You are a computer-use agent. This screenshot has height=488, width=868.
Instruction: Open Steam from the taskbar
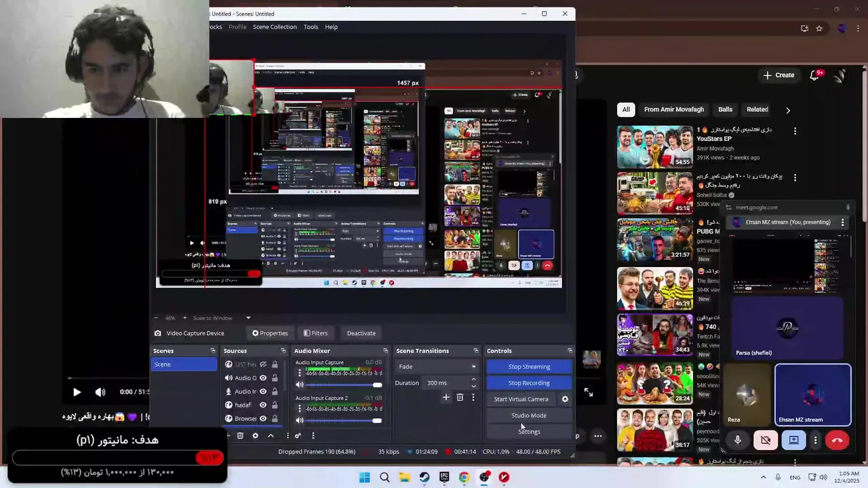[x=425, y=477]
